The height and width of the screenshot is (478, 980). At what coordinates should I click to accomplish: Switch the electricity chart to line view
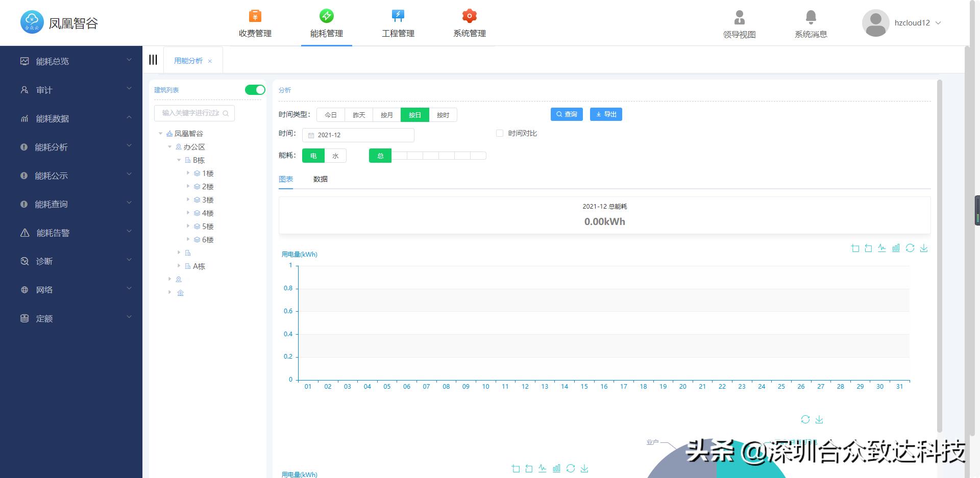[882, 248]
